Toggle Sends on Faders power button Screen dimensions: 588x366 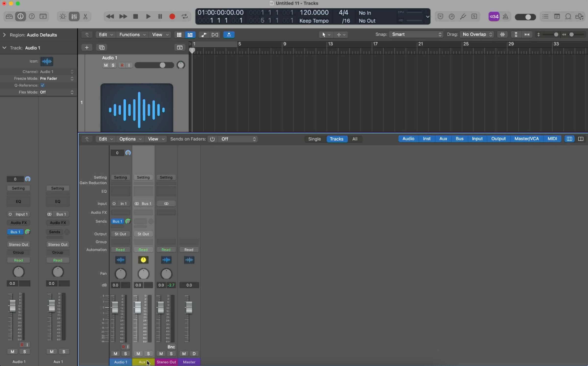[x=212, y=139]
